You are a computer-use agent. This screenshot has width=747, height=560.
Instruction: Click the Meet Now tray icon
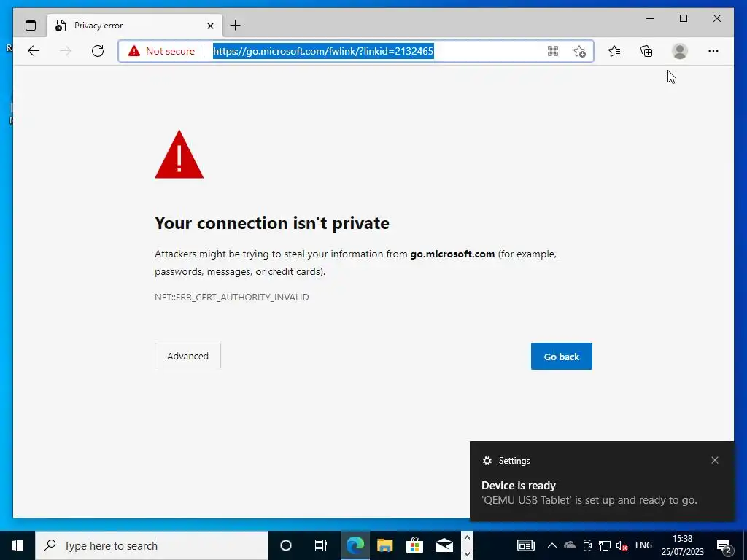(587, 545)
